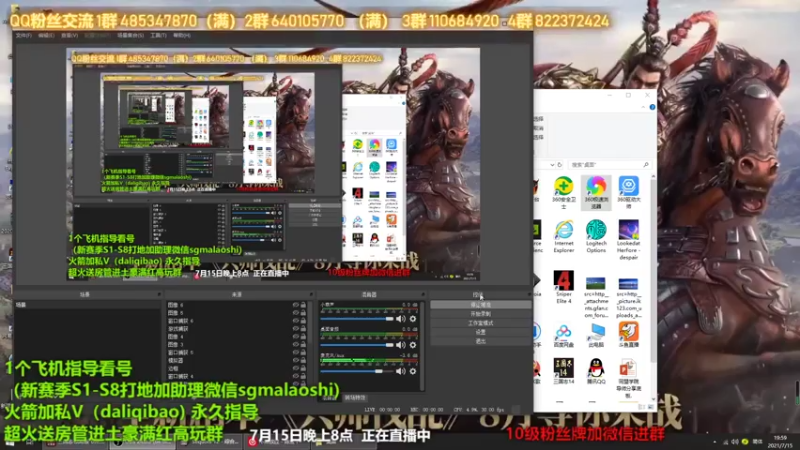Launch the 斗鱼直播 orange shortcut
Image resolution: width=800 pixels, height=450 pixels.
pos(629,336)
